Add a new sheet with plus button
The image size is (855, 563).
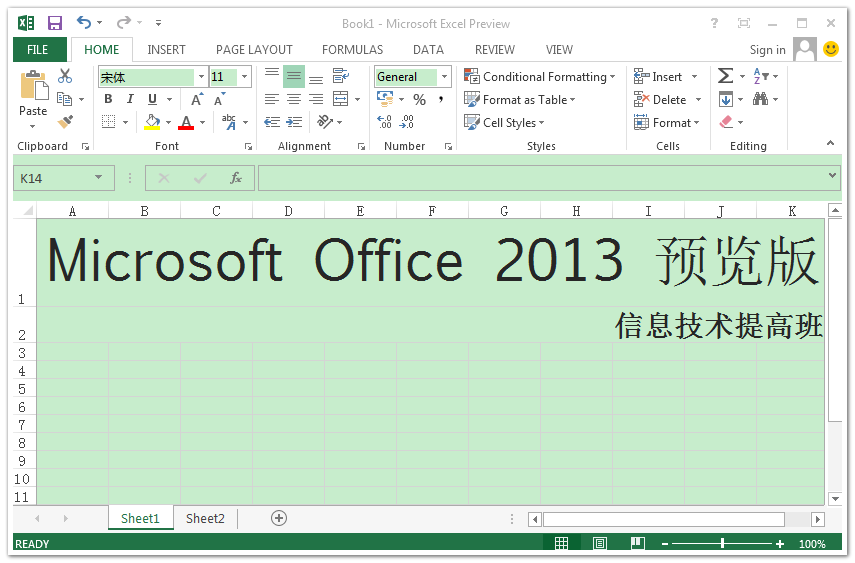(x=279, y=518)
